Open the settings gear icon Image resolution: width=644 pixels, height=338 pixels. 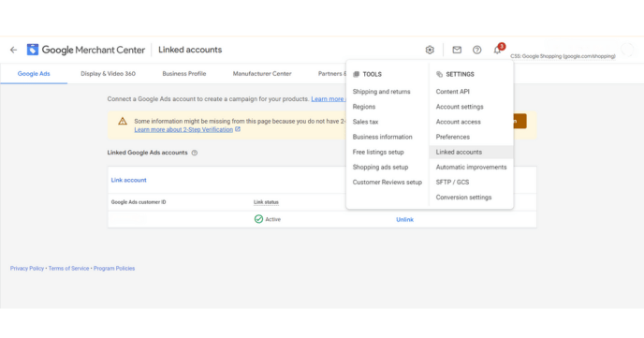[430, 50]
